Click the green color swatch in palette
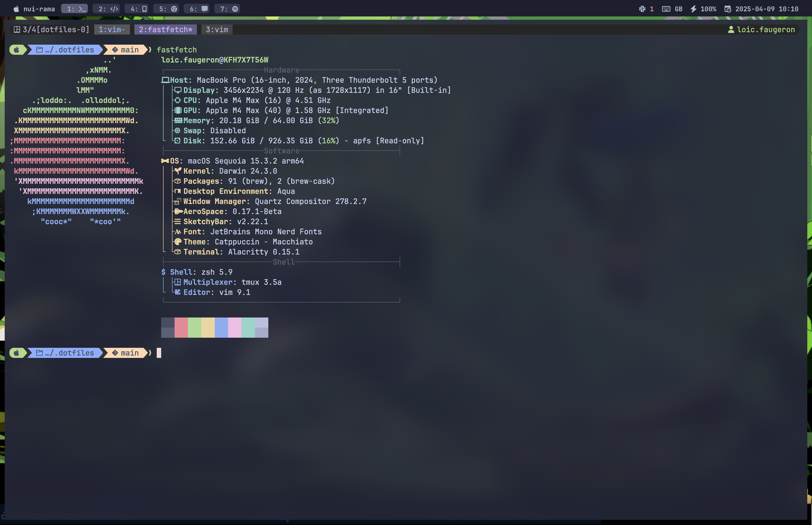The image size is (812, 525). tap(195, 328)
